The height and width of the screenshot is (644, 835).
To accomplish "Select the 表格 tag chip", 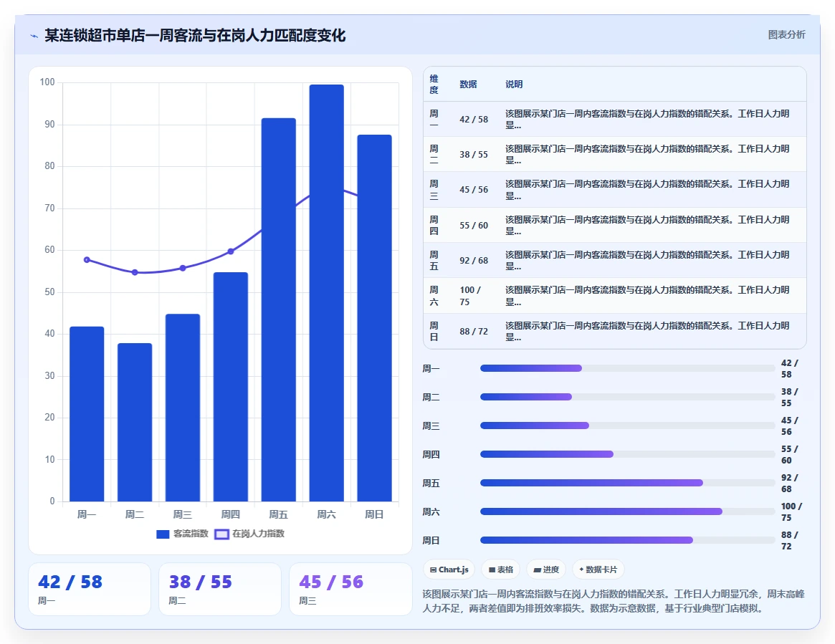I will click(500, 569).
